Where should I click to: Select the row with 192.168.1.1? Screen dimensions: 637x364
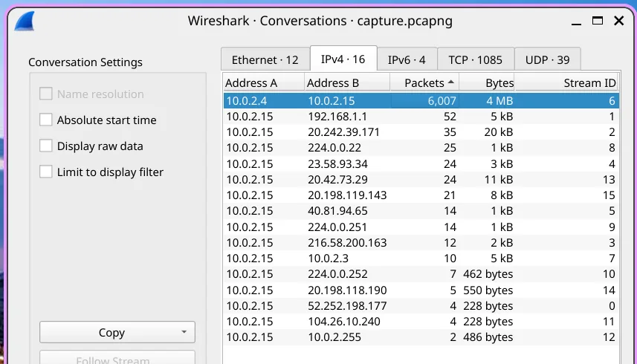coord(421,117)
